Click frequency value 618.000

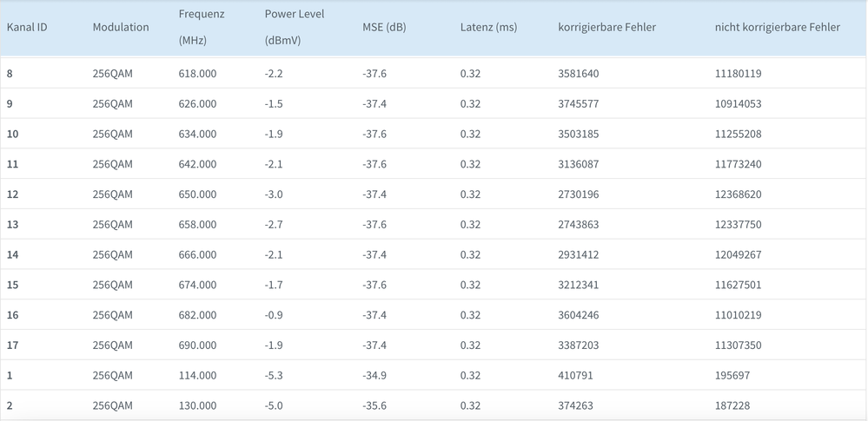(x=197, y=74)
